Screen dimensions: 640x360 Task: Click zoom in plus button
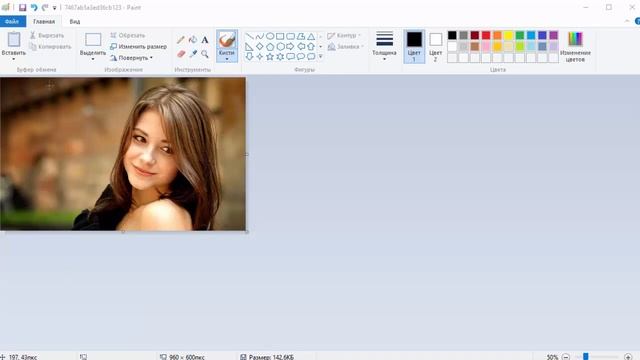tap(628, 357)
